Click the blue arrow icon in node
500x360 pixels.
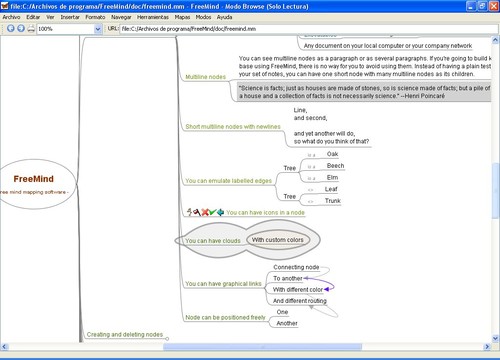pyautogui.click(x=220, y=212)
